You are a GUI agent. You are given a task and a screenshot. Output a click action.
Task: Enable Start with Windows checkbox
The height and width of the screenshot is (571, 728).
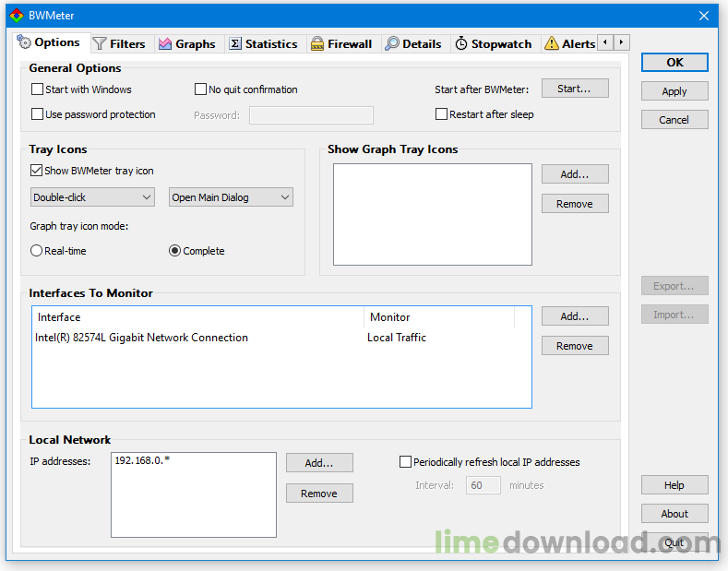[x=38, y=89]
